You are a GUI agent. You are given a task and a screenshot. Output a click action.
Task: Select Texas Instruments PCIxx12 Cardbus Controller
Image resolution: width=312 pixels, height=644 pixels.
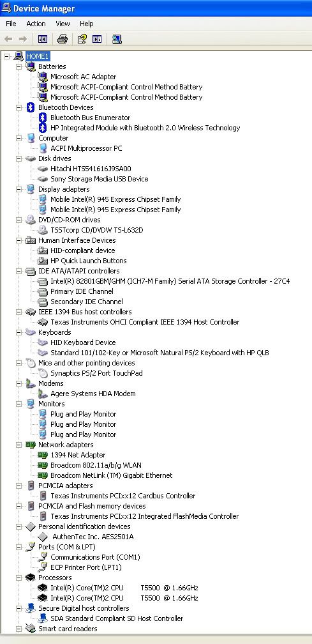coord(123,496)
